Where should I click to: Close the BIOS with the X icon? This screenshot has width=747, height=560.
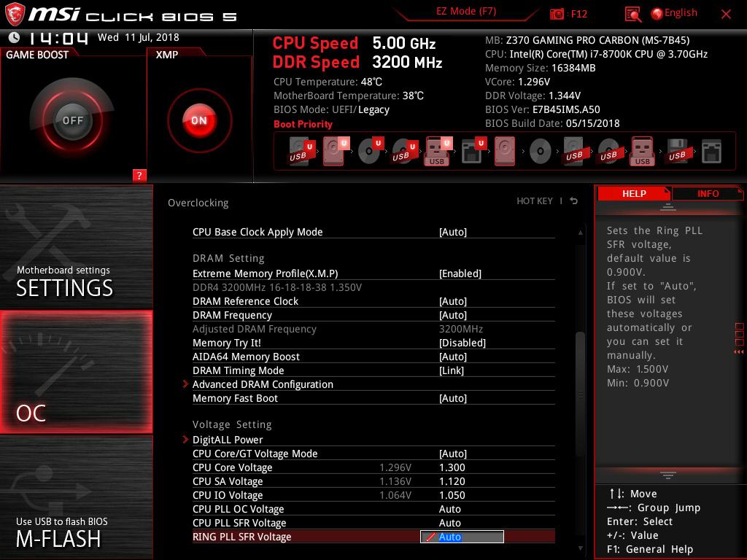726,15
